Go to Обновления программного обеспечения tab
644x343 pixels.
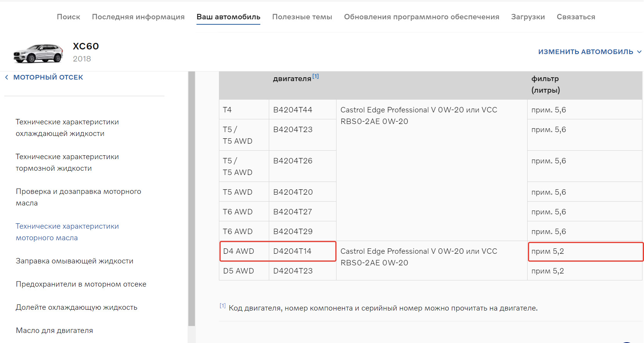click(x=422, y=17)
